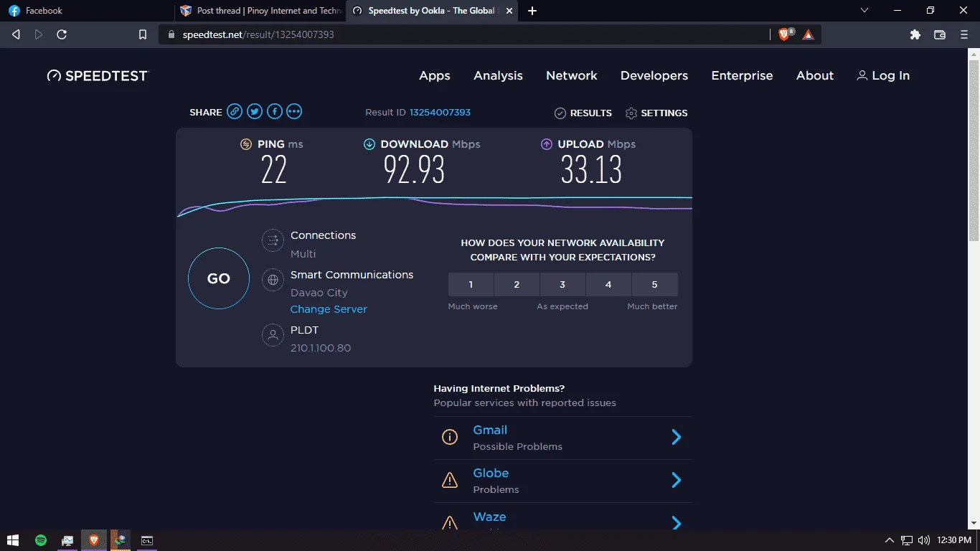Click the Gmail info status icon
This screenshot has width=980, height=551.
pyautogui.click(x=450, y=437)
